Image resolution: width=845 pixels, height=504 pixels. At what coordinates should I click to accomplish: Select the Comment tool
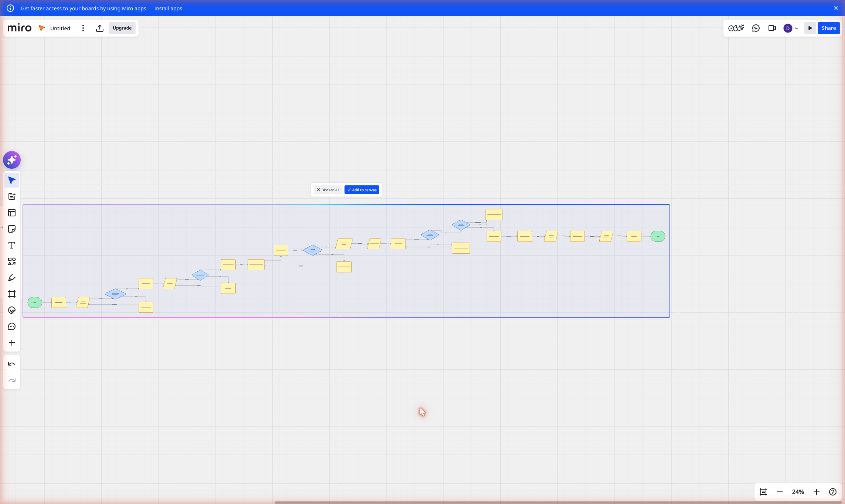[x=12, y=326]
